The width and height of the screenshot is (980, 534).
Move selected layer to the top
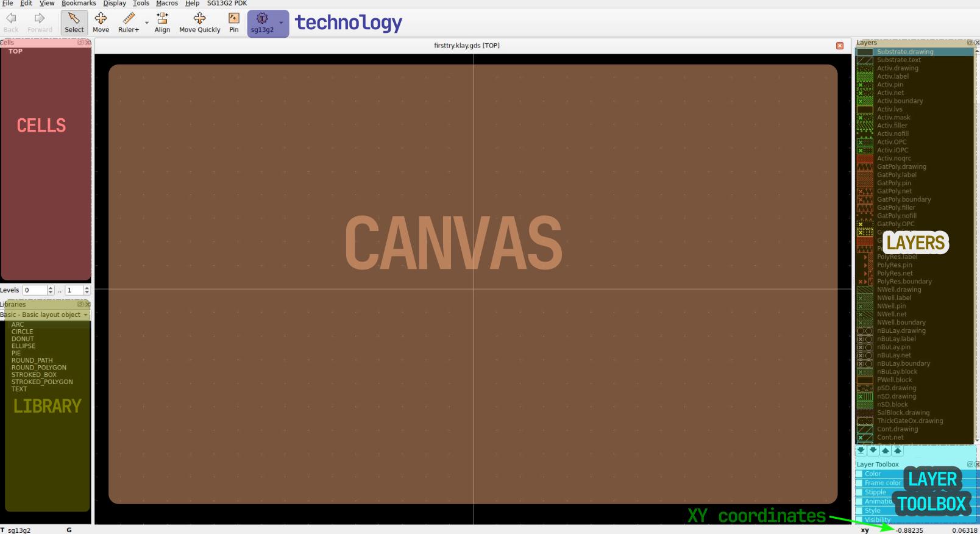(897, 450)
